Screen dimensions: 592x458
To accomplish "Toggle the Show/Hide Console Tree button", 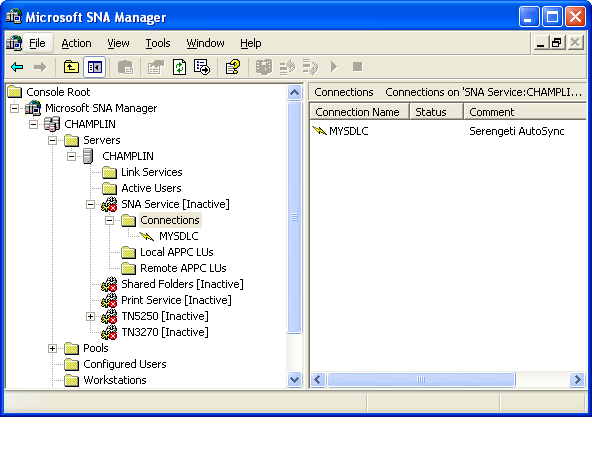I will coord(94,67).
